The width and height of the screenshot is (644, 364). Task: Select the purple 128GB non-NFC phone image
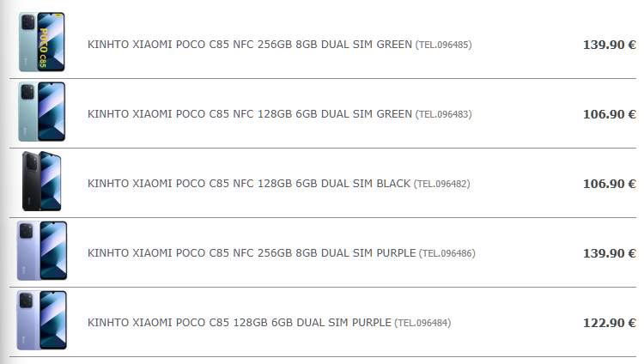pos(42,321)
